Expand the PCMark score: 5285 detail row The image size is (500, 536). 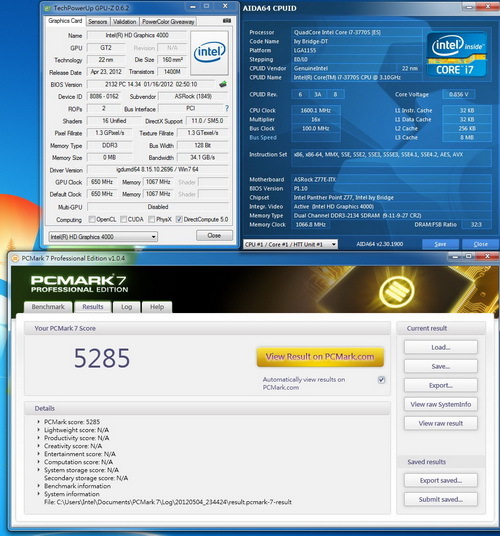(39, 422)
